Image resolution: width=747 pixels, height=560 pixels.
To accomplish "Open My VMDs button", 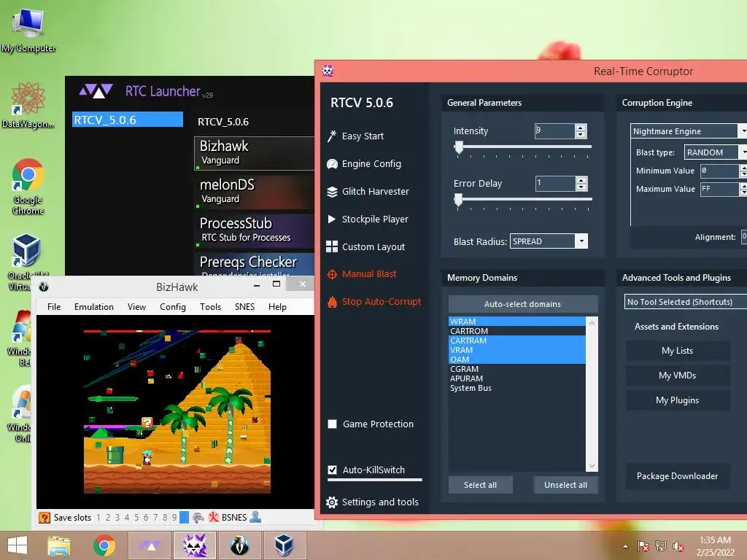I will [678, 376].
